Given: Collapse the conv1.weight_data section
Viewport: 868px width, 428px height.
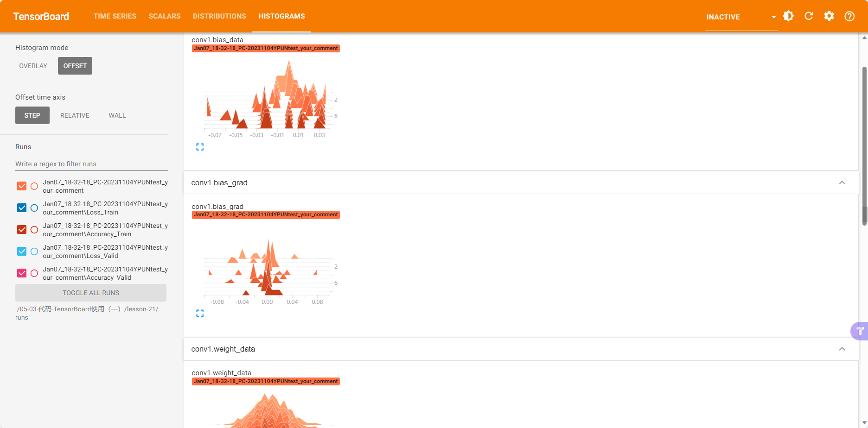Looking at the screenshot, I should [842, 349].
